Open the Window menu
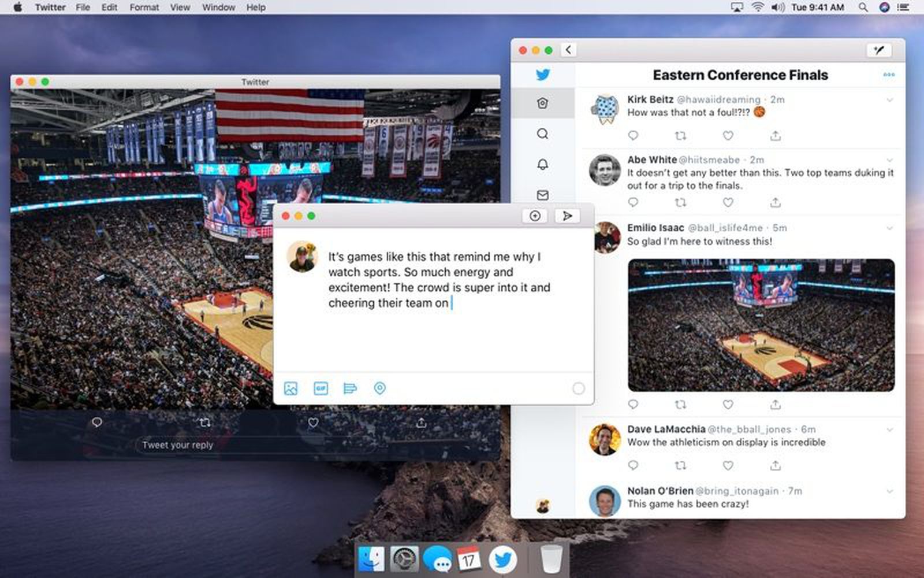 pyautogui.click(x=218, y=8)
